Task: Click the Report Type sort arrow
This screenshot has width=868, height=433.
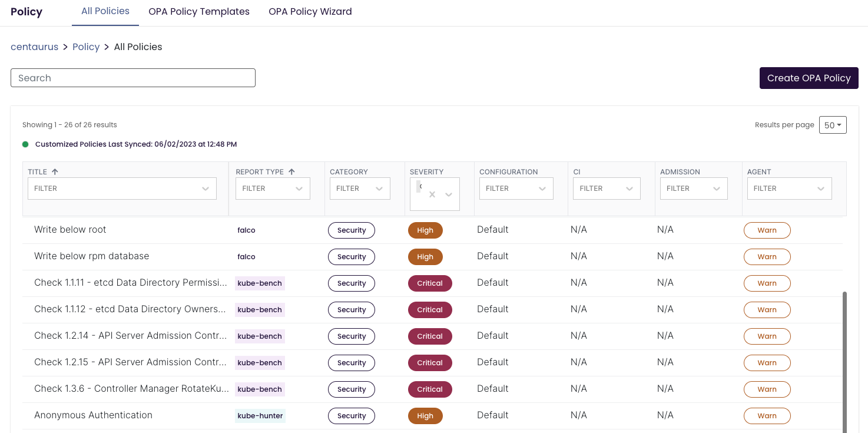Action: 292,171
